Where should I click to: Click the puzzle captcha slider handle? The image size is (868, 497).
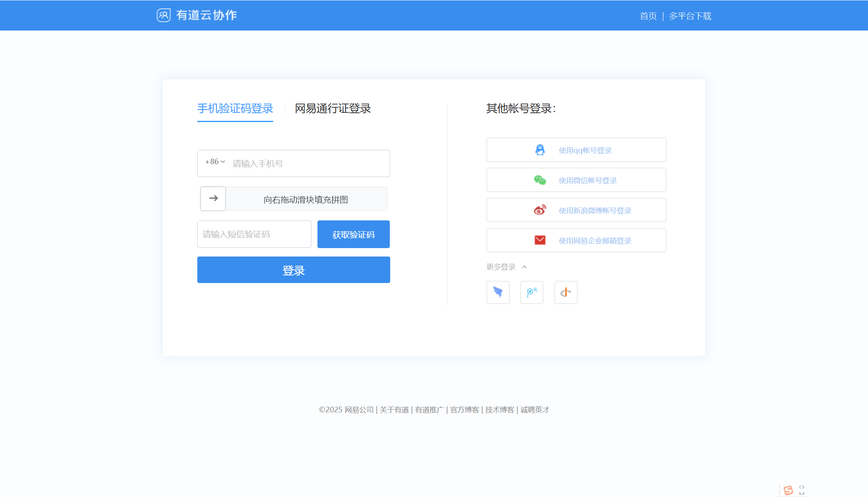tap(213, 198)
